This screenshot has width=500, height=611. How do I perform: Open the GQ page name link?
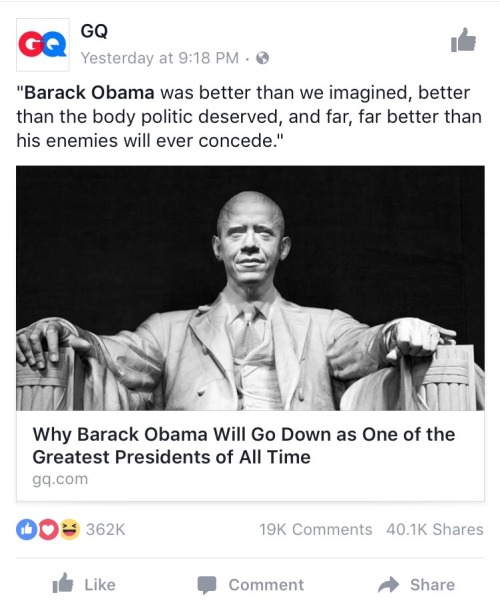(94, 31)
